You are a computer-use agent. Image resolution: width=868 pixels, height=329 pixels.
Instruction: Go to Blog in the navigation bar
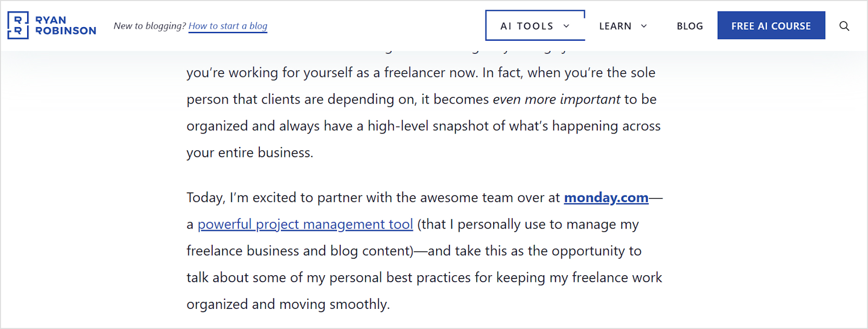coord(690,26)
